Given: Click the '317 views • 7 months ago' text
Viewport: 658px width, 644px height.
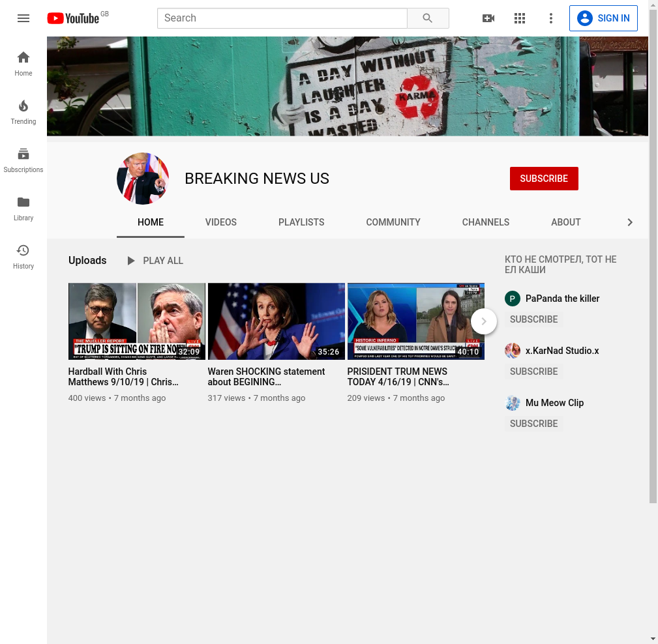Looking at the screenshot, I should pos(256,398).
